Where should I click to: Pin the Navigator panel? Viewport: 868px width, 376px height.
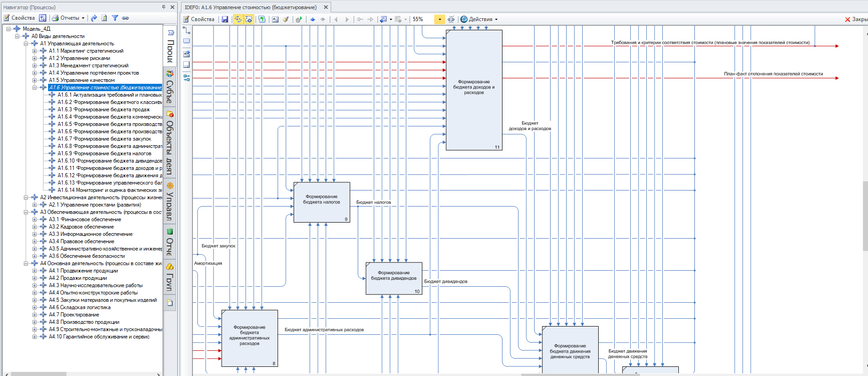tap(164, 7)
